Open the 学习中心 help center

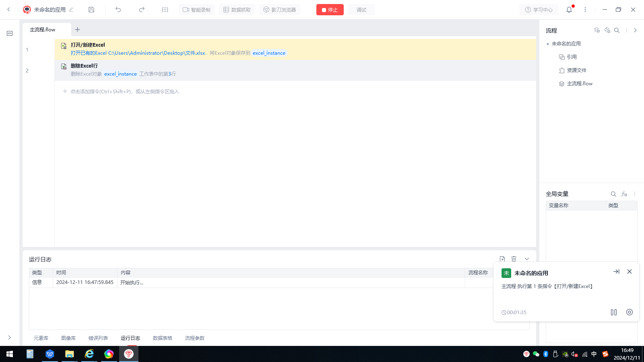coord(539,10)
